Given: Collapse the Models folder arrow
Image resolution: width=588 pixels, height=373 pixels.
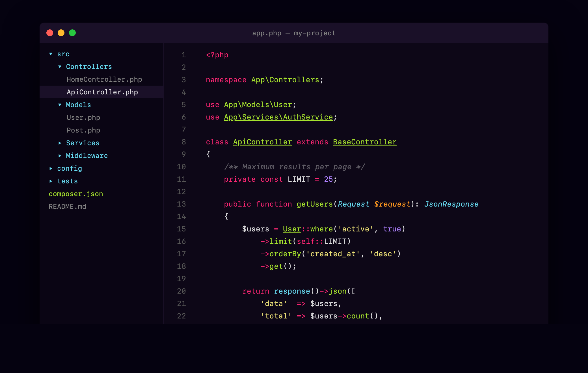Looking at the screenshot, I should [x=60, y=105].
